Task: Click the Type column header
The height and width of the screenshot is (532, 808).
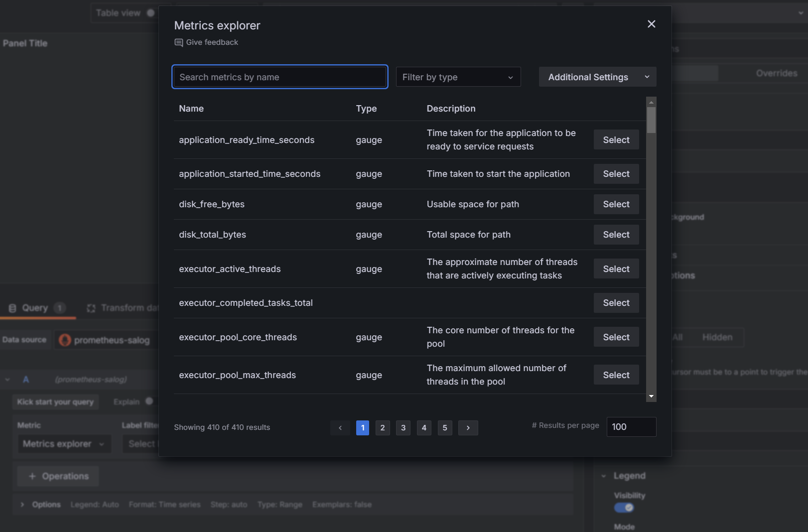Action: point(366,109)
